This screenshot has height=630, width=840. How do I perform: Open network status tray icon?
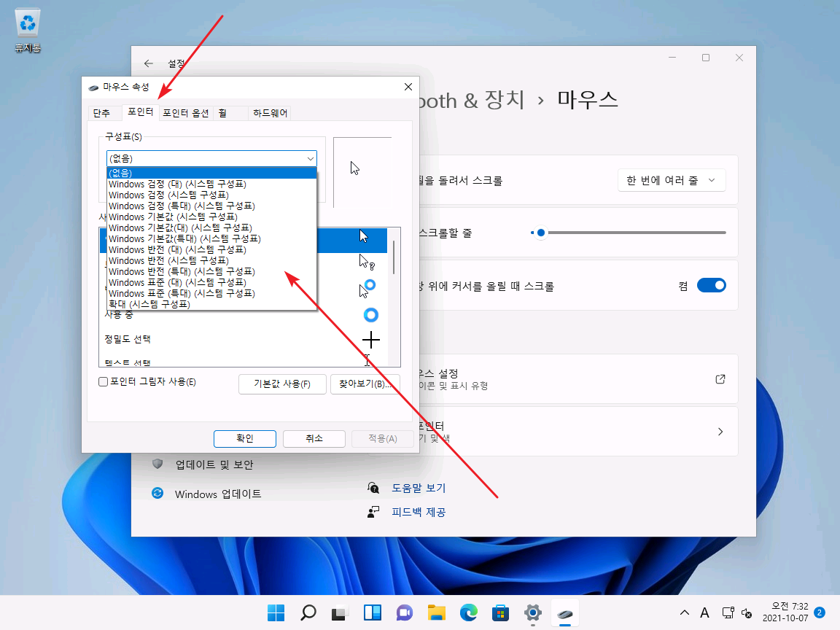click(728, 612)
